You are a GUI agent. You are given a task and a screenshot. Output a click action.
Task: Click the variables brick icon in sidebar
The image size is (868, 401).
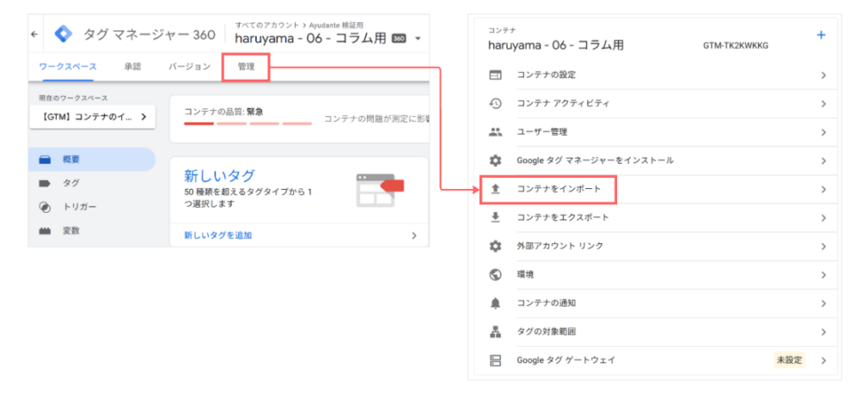(45, 231)
